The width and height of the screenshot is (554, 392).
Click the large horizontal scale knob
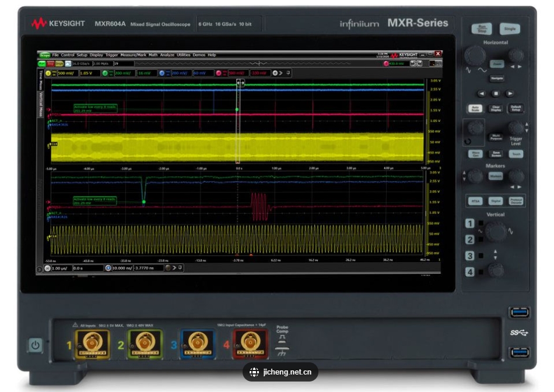tap(475, 55)
